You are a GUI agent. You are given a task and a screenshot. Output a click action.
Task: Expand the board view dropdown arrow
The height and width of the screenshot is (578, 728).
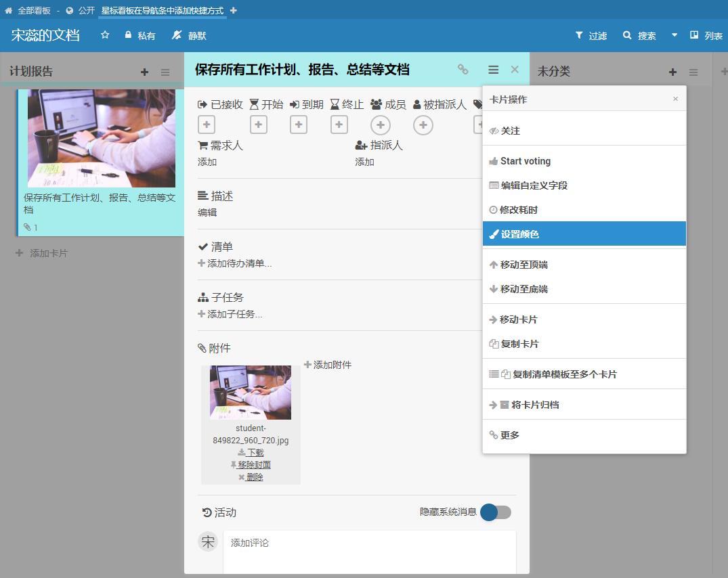[674, 35]
